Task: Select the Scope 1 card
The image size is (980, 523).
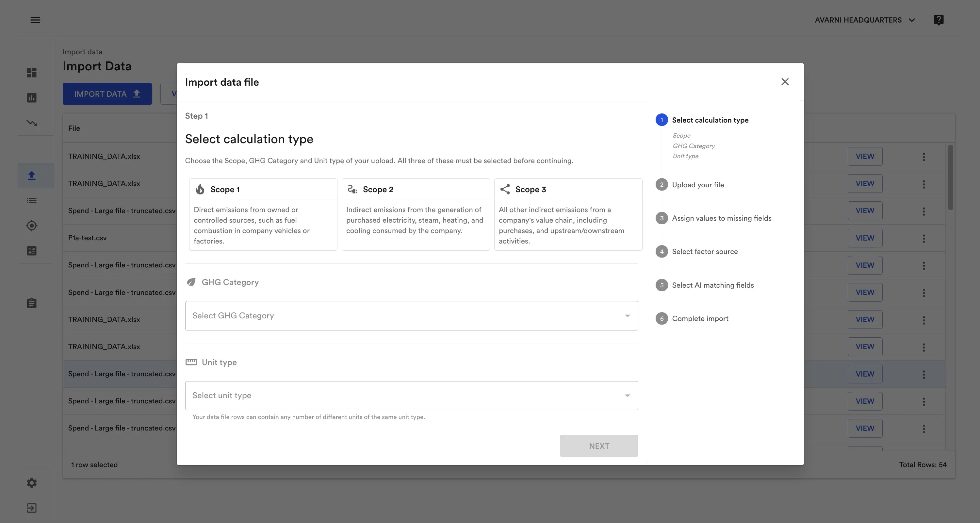Action: pos(263,215)
